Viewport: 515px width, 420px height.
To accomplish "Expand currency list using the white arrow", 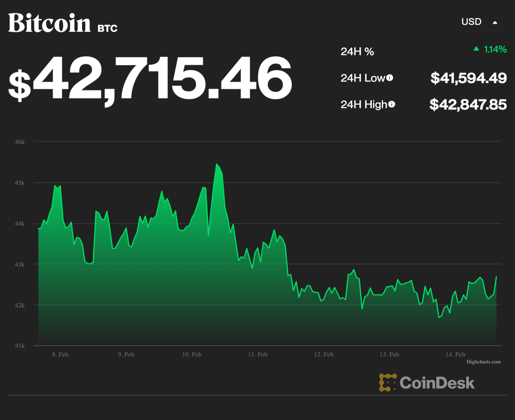I will 495,23.
